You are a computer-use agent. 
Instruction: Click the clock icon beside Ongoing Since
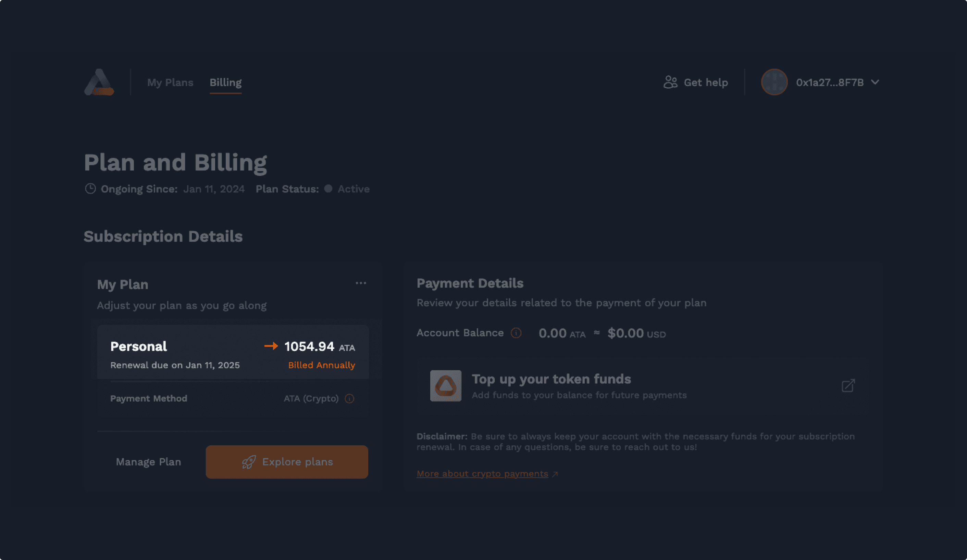[90, 188]
